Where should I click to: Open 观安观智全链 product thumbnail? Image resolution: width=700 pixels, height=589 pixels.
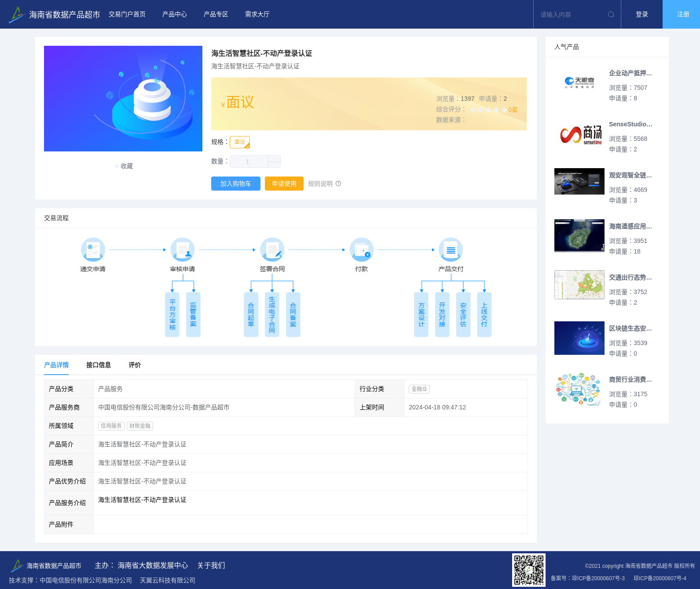(579, 181)
